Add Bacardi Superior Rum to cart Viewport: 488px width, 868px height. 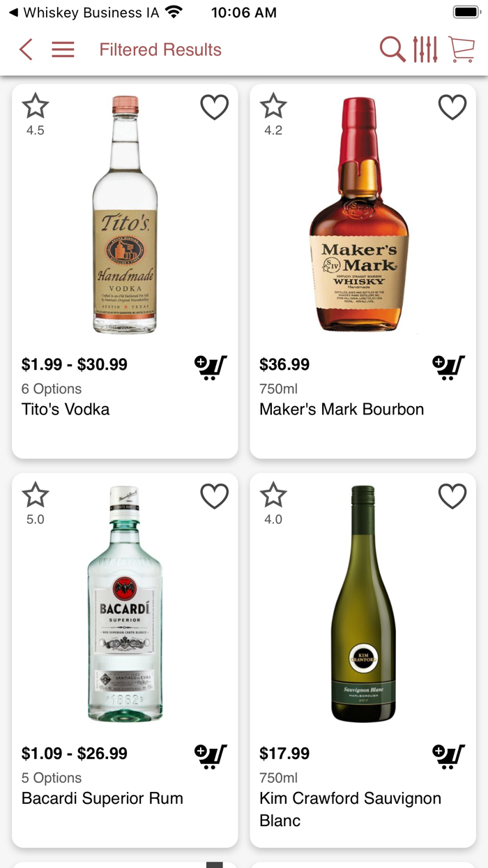(x=210, y=754)
